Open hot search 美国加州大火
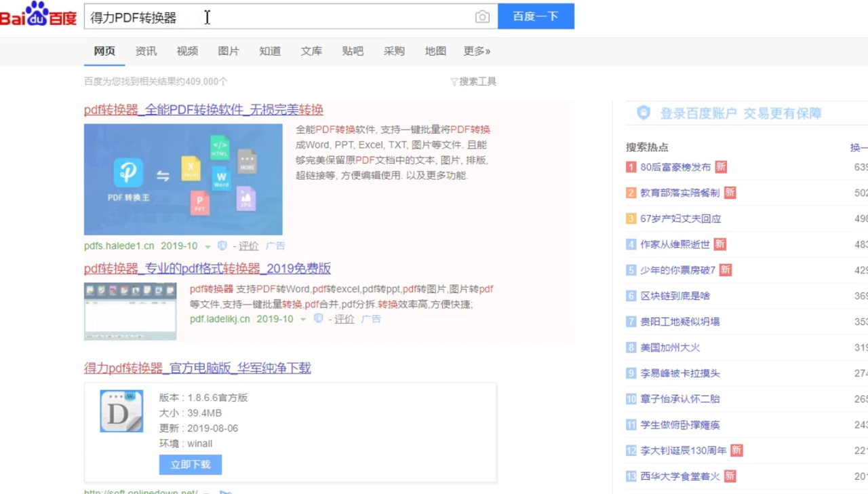The height and width of the screenshot is (494, 868). point(670,347)
